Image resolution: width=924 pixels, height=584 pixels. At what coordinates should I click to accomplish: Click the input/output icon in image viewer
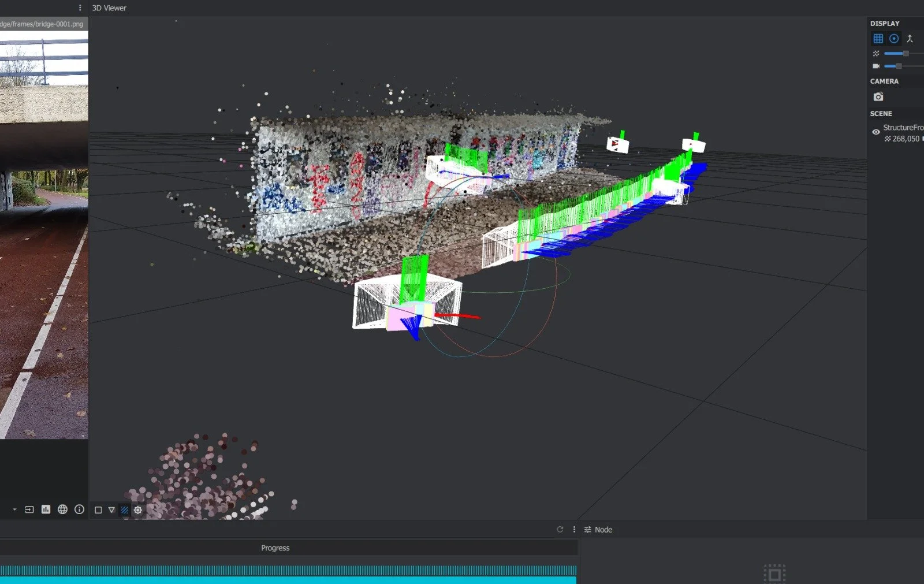click(x=29, y=509)
